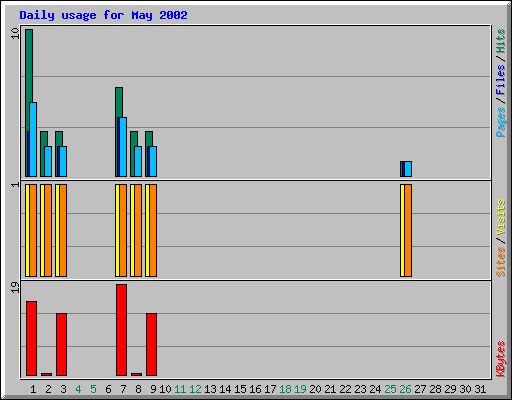Click day label '6' on the x-axis

108,389
